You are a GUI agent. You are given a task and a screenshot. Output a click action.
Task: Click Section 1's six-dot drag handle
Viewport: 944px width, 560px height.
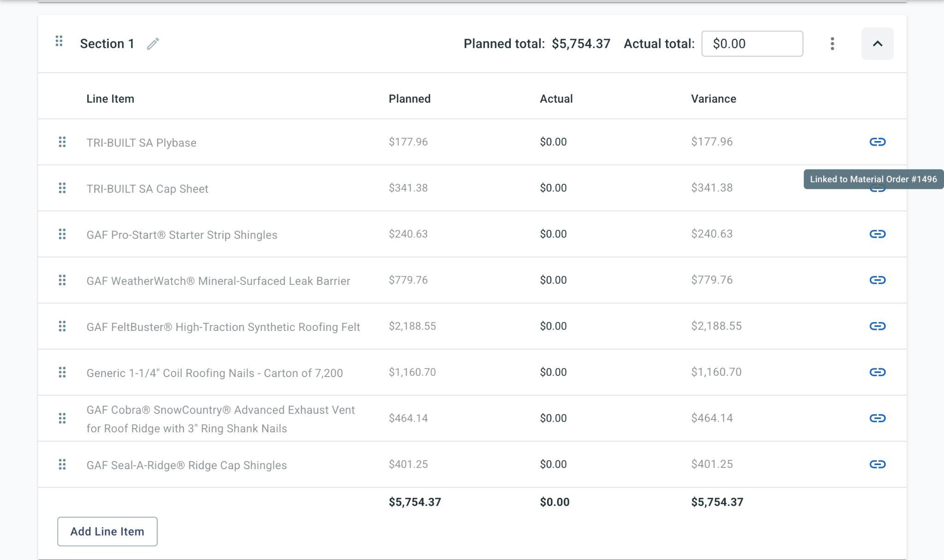click(x=59, y=41)
